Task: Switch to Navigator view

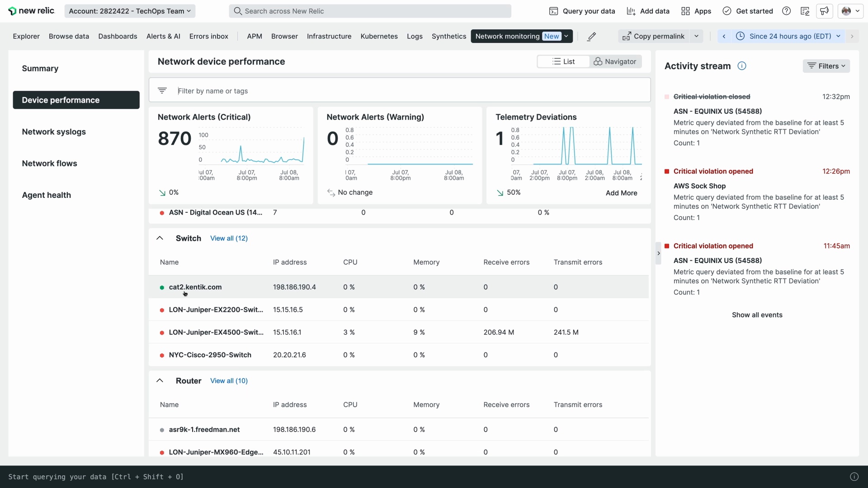Action: point(615,61)
